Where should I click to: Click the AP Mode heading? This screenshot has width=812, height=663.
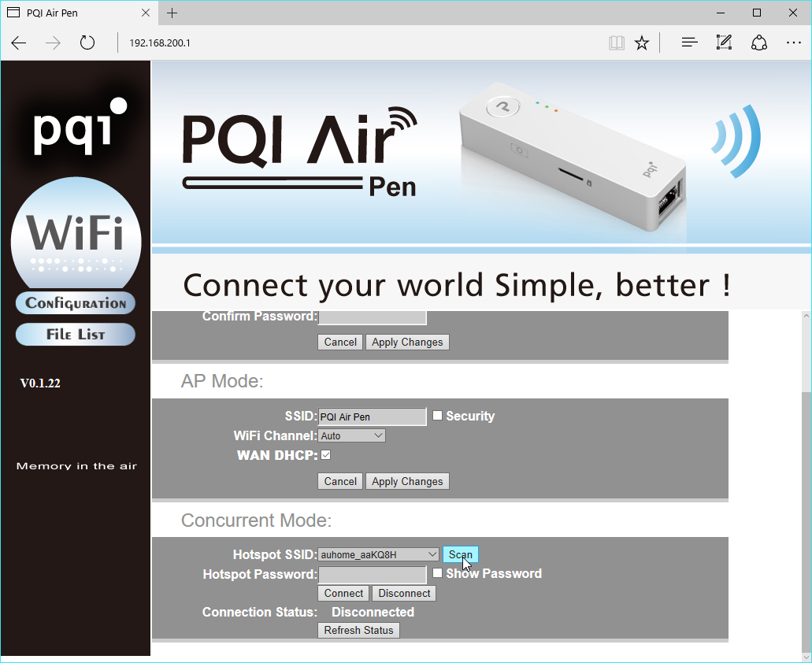pos(222,381)
